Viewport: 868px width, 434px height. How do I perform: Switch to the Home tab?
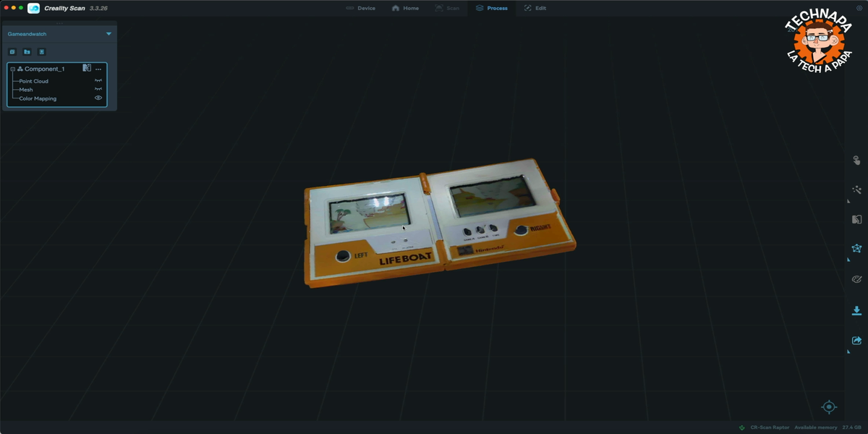(x=405, y=8)
